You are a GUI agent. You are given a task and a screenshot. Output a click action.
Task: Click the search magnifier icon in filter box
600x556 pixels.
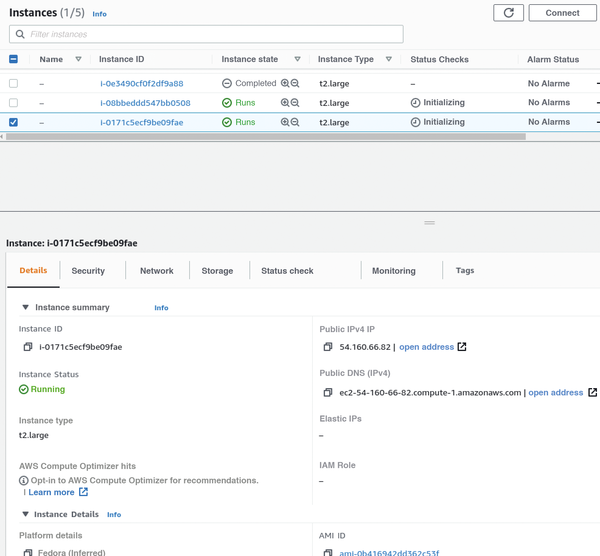pos(20,34)
